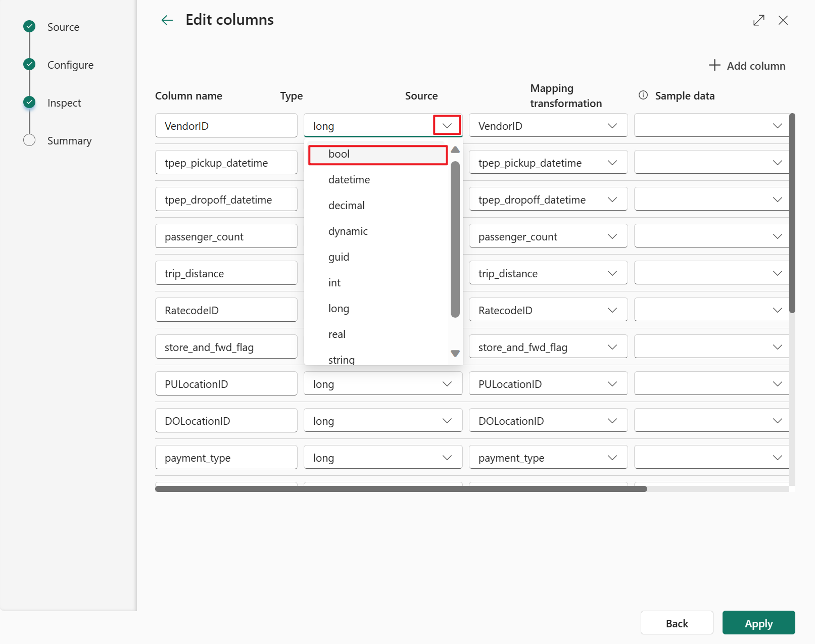This screenshot has height=644, width=815.
Task: Select string from the type list
Action: coord(378,358)
